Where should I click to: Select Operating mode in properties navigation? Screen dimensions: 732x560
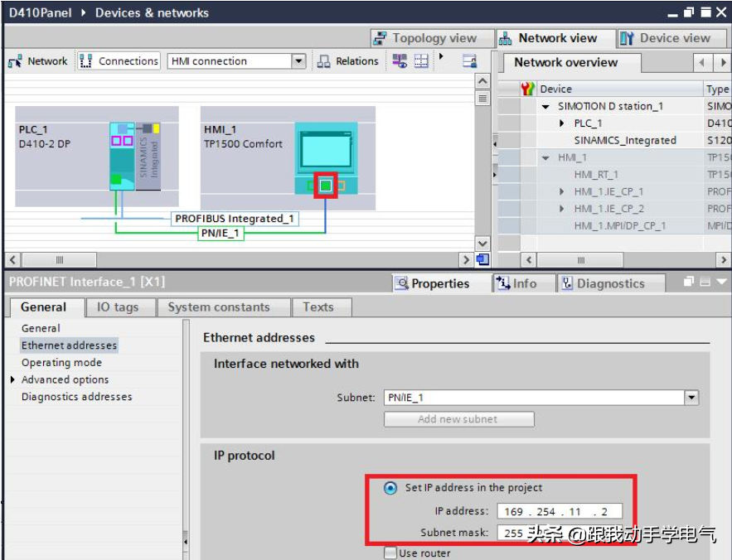61,363
